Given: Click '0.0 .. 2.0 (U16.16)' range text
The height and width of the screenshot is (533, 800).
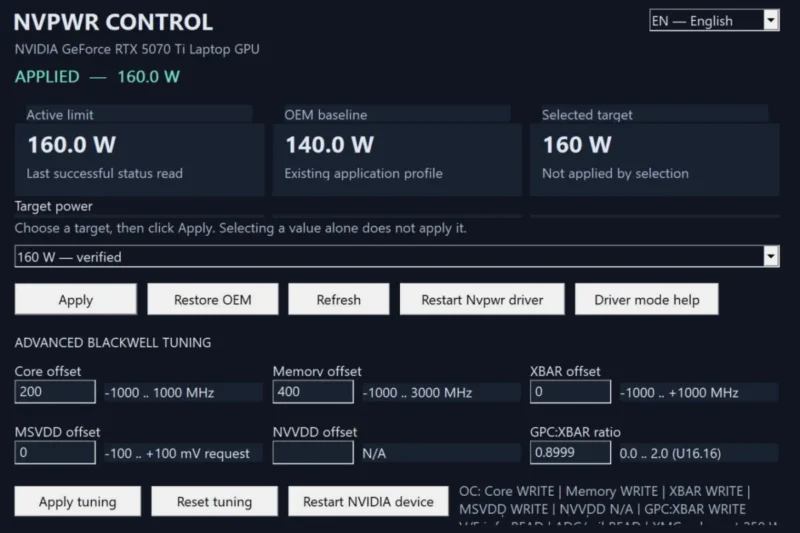Looking at the screenshot, I should coord(670,453).
